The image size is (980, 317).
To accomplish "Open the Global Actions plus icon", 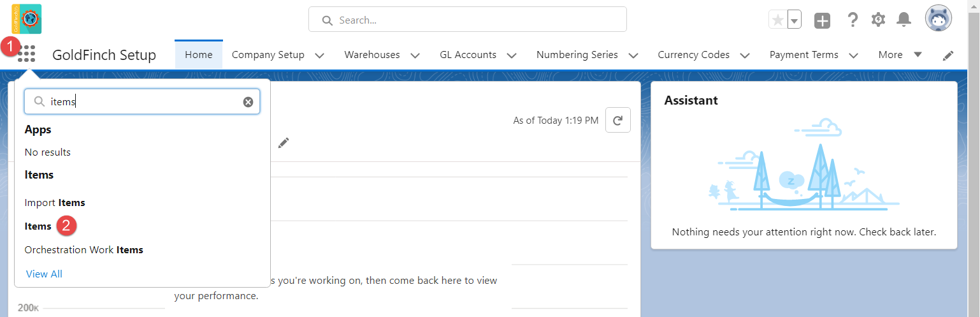I will point(823,20).
